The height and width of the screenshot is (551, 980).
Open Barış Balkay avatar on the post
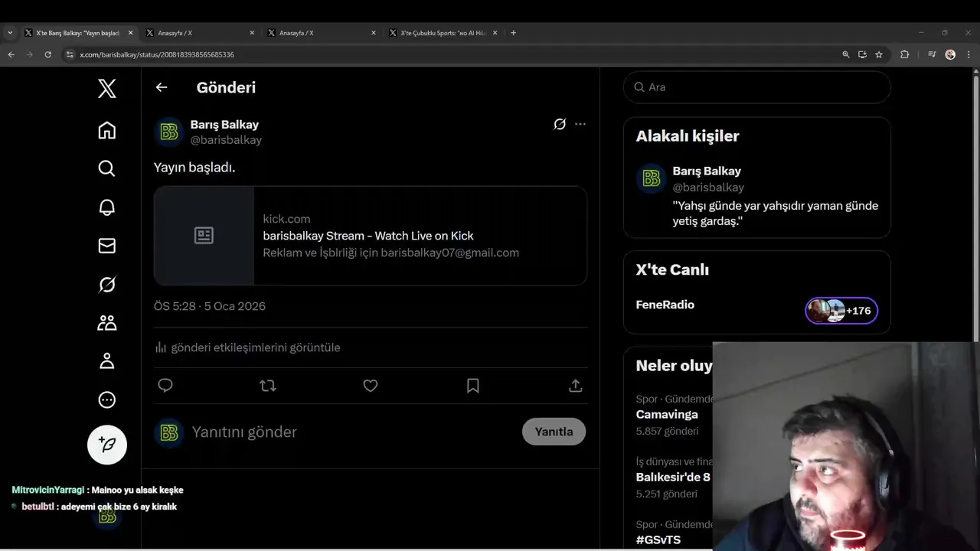[x=169, y=132]
